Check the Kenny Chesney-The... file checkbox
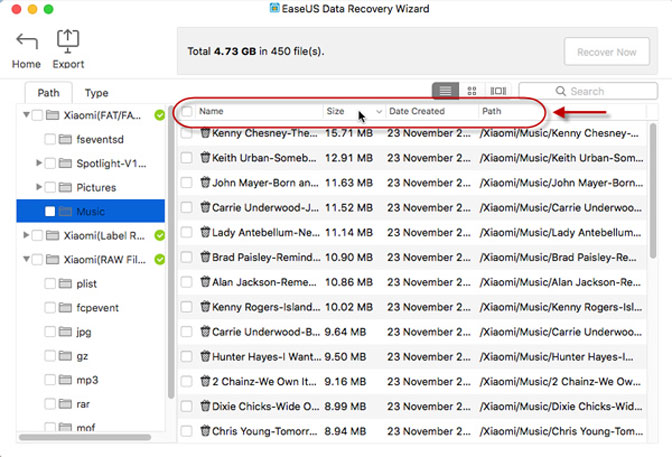The height and width of the screenshot is (457, 672). point(186,133)
